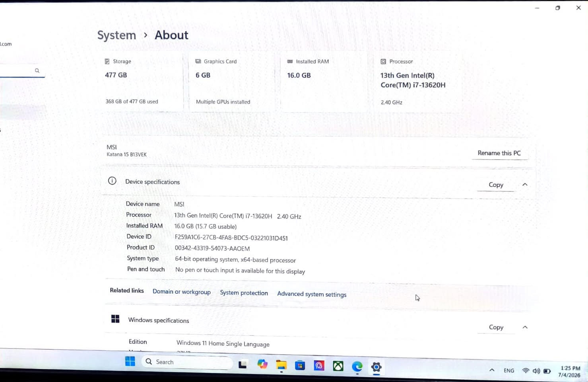This screenshot has width=588, height=382.
Task: Click the Device name value MSI
Action: pos(179,204)
